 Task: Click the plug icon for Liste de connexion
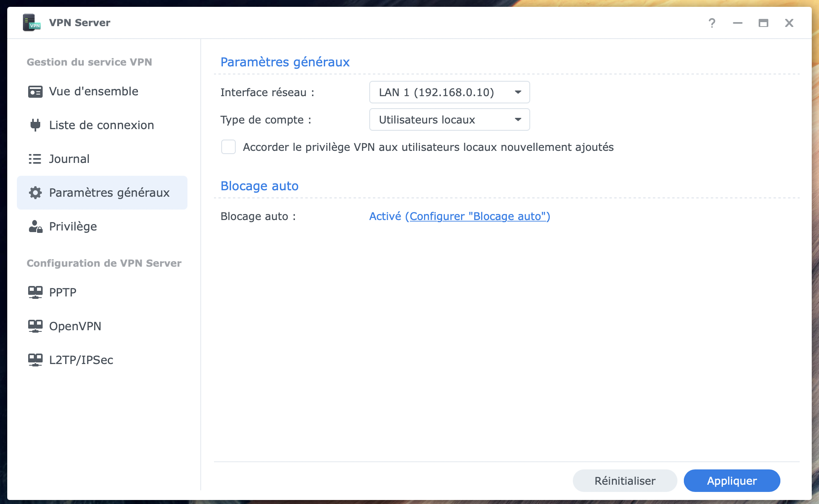point(35,125)
